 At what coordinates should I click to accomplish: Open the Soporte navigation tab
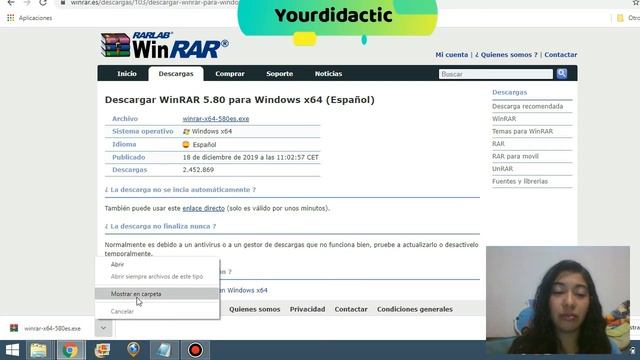coord(280,74)
